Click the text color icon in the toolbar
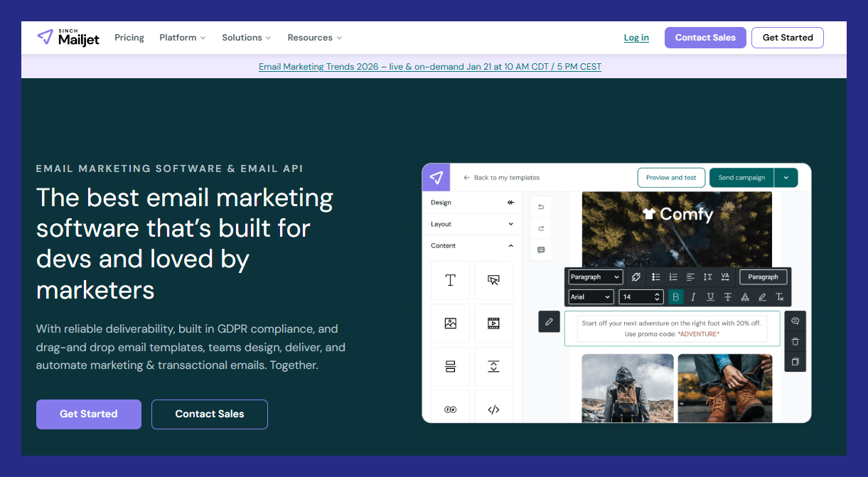 point(745,297)
